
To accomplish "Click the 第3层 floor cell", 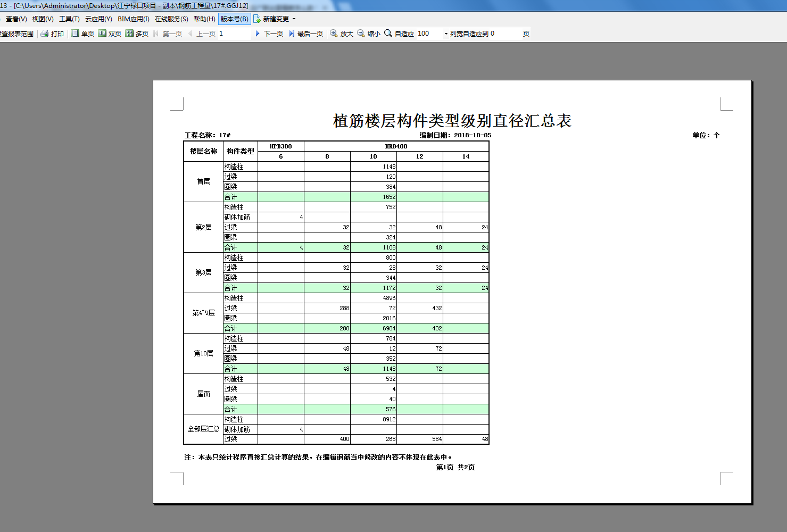I will pos(203,272).
